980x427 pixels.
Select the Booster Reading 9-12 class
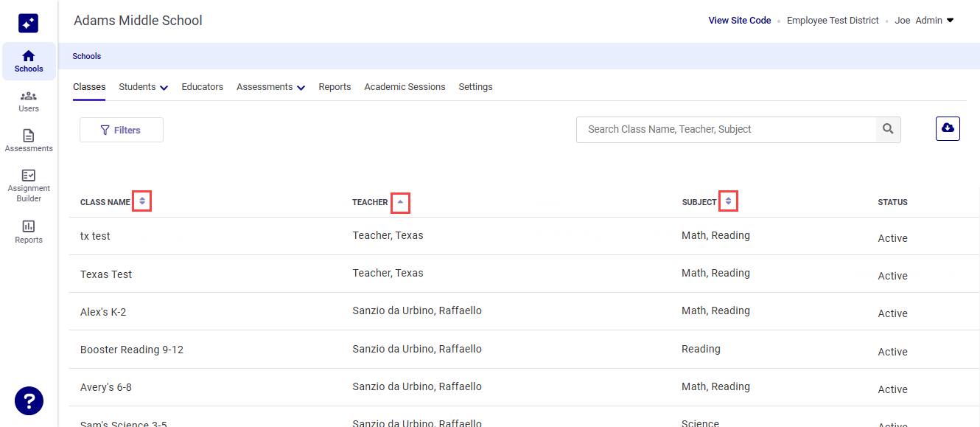[x=132, y=350]
